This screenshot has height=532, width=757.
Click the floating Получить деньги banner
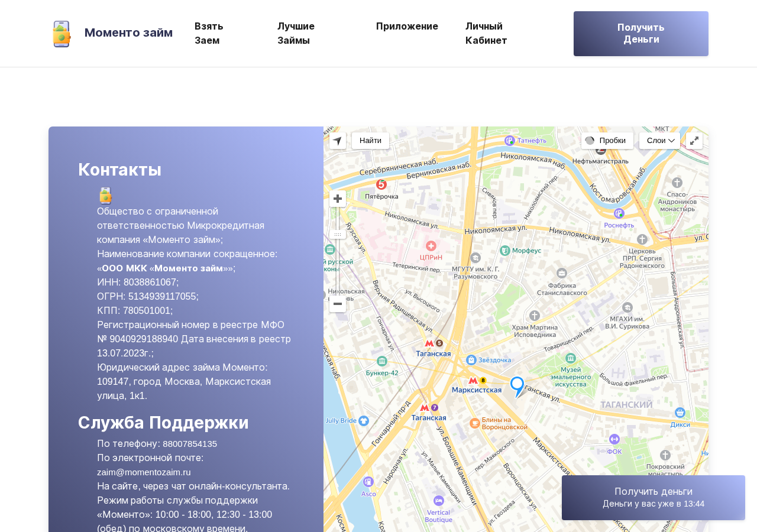point(654,498)
